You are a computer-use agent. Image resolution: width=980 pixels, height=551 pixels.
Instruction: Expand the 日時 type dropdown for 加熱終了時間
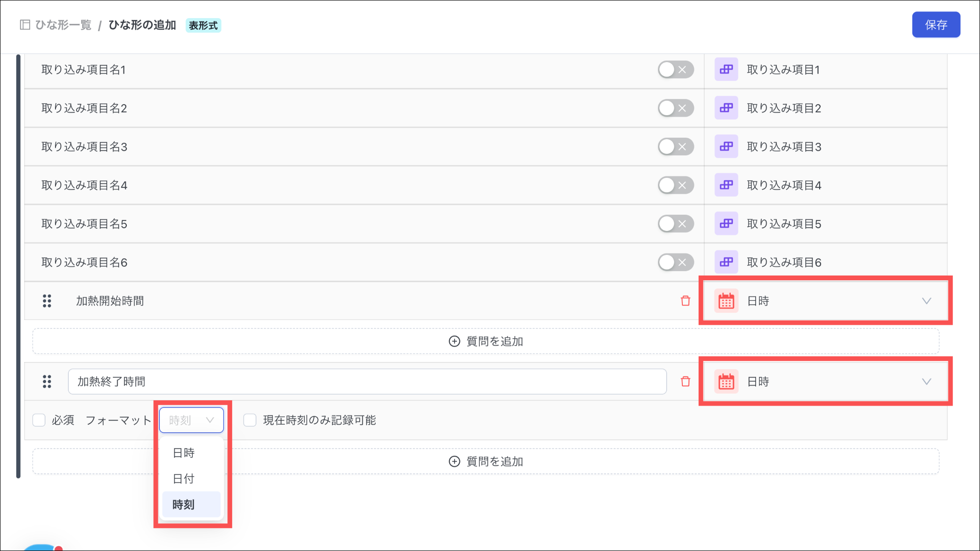(x=926, y=382)
